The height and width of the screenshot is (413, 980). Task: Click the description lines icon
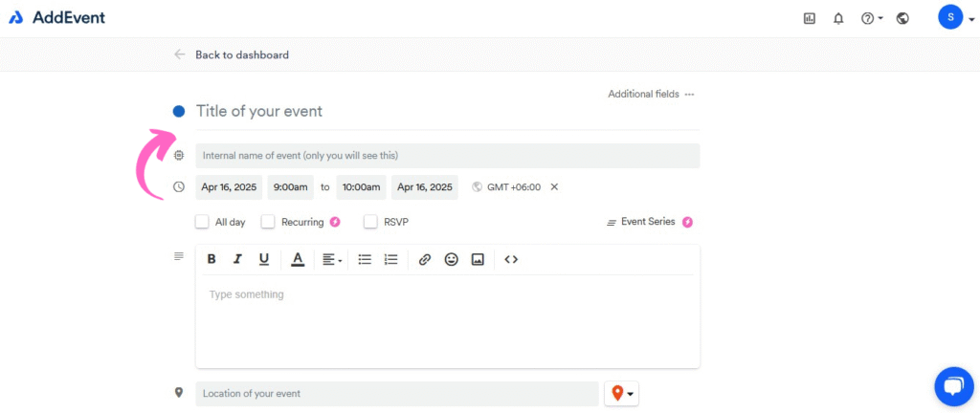[x=179, y=256]
